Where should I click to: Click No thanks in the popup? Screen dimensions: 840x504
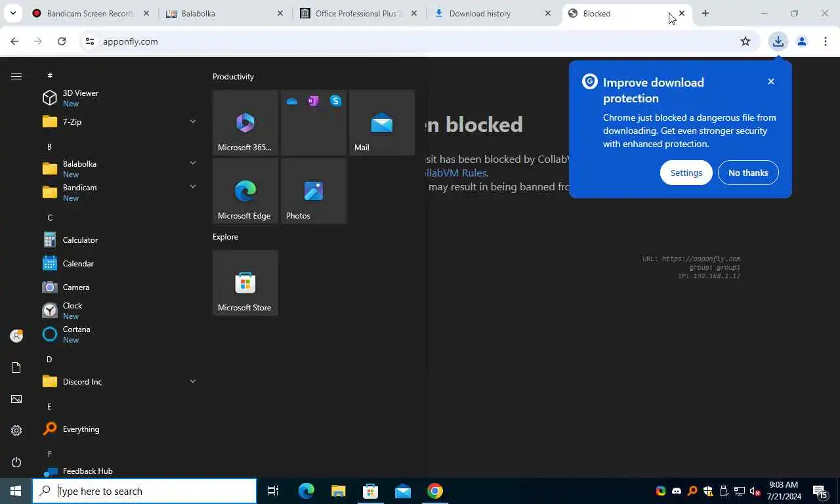pyautogui.click(x=748, y=173)
